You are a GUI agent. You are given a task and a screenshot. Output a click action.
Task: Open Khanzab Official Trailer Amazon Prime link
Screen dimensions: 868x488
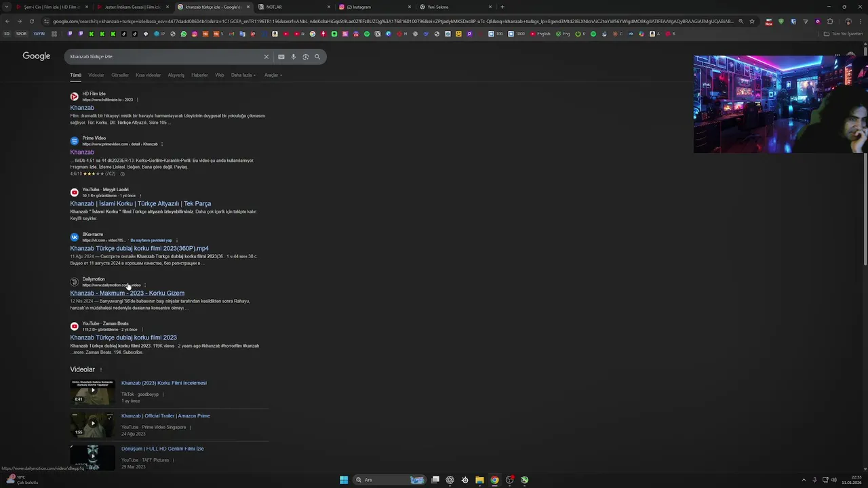coord(165,416)
